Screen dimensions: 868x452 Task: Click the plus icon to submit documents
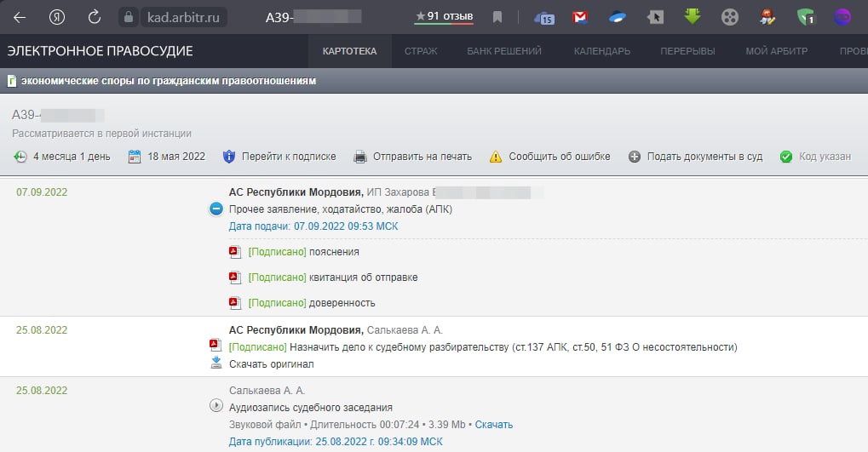click(635, 157)
